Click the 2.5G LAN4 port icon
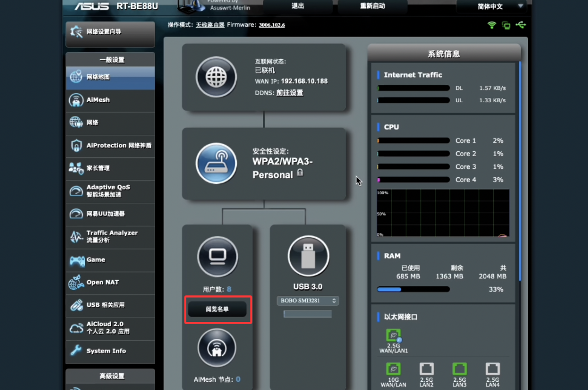 click(492, 369)
